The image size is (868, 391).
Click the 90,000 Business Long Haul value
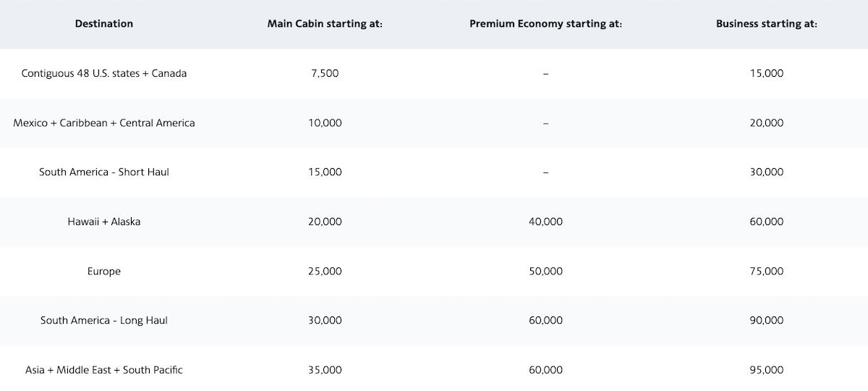pos(767,320)
